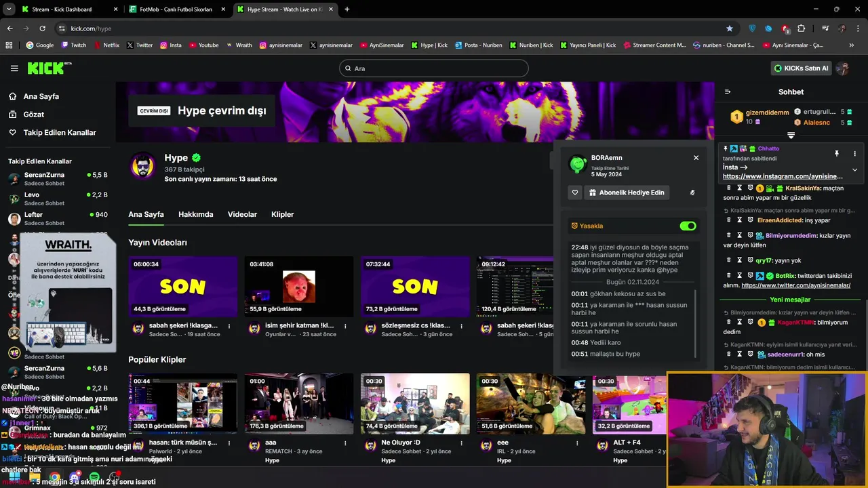
Task: Open Lefter channel in followed list
Action: 58,218
